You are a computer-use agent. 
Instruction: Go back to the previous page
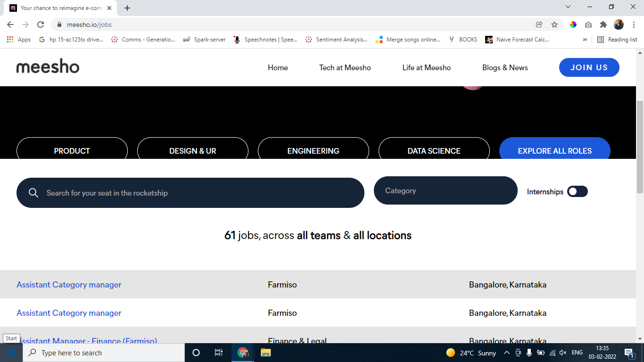click(x=10, y=25)
